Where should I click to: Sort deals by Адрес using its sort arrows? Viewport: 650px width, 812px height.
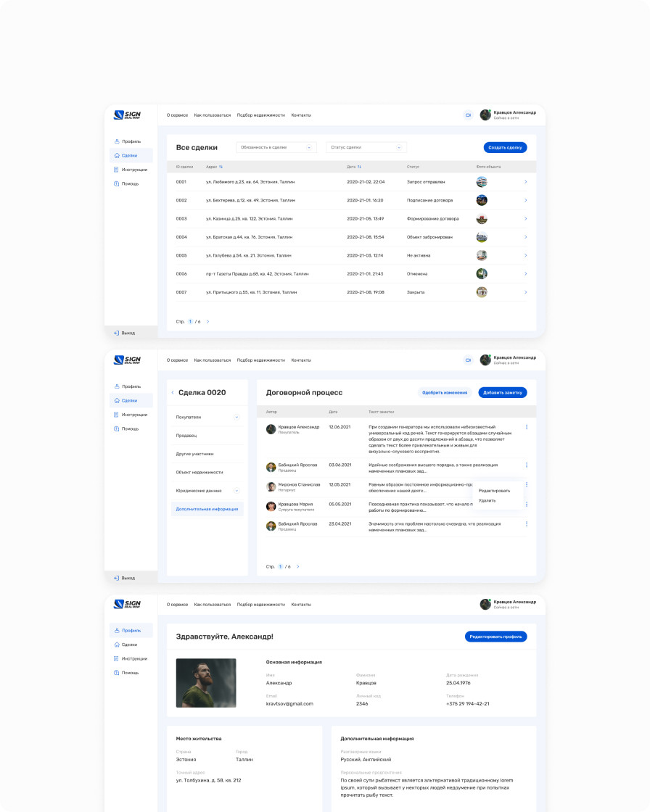click(221, 167)
